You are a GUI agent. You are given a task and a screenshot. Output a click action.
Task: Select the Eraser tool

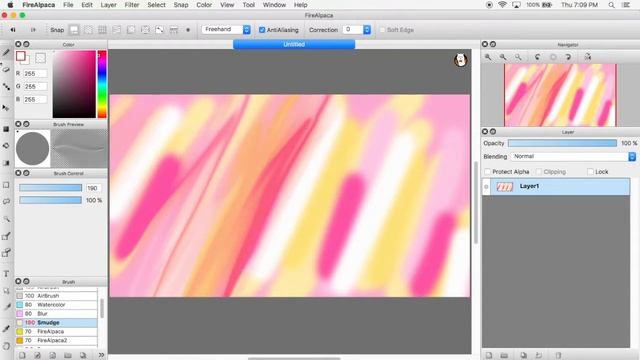click(x=6, y=69)
